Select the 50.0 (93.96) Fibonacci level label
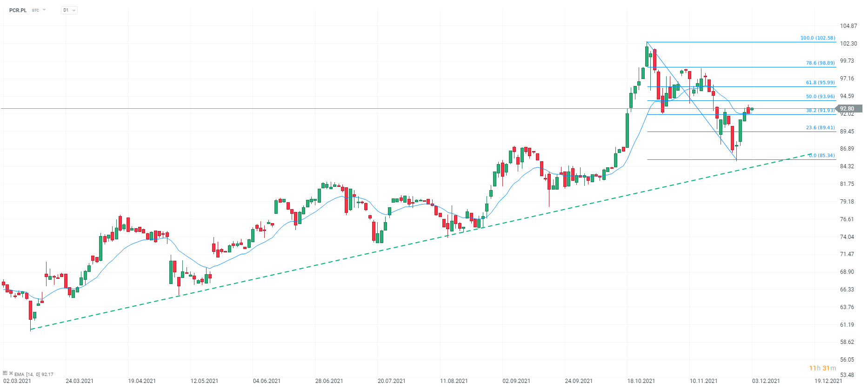Screen dimensions: 868x389 click(820, 97)
